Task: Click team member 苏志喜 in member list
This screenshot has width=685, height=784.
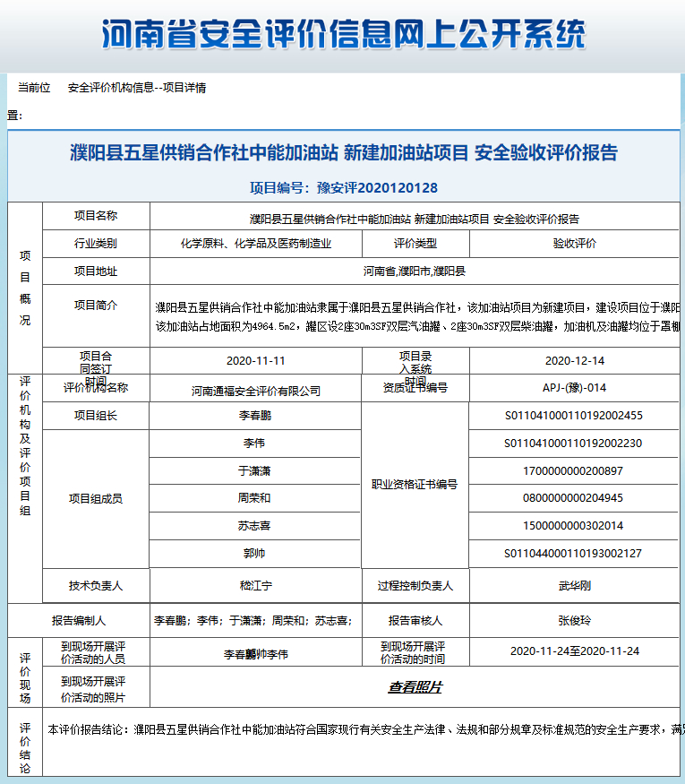Action: coord(254,525)
